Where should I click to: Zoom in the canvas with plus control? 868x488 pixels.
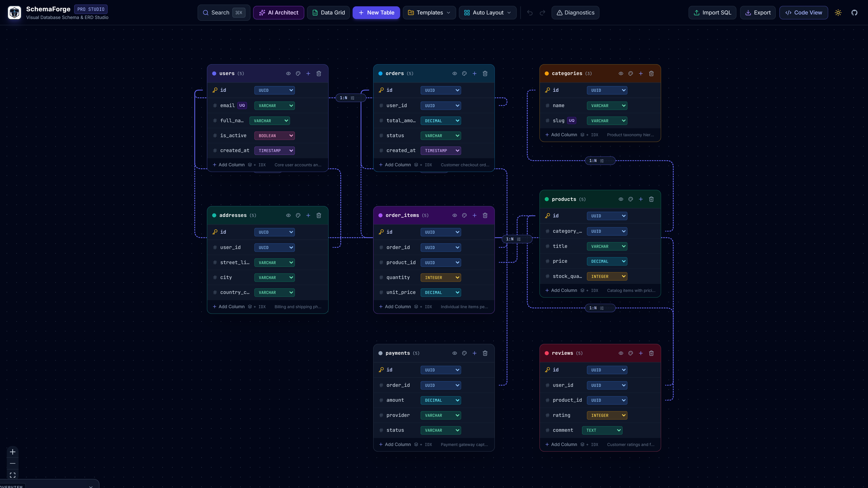[12, 452]
